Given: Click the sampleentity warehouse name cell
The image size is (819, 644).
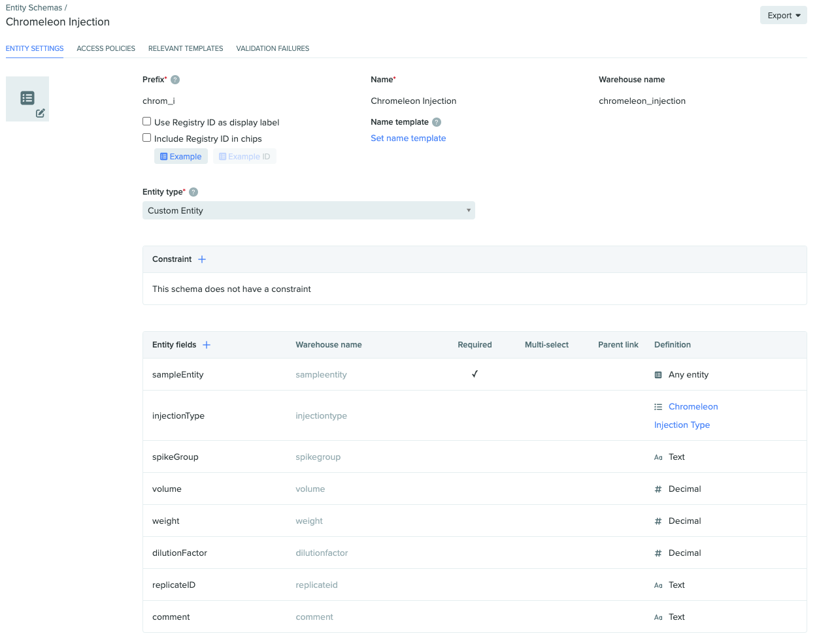Looking at the screenshot, I should 321,375.
